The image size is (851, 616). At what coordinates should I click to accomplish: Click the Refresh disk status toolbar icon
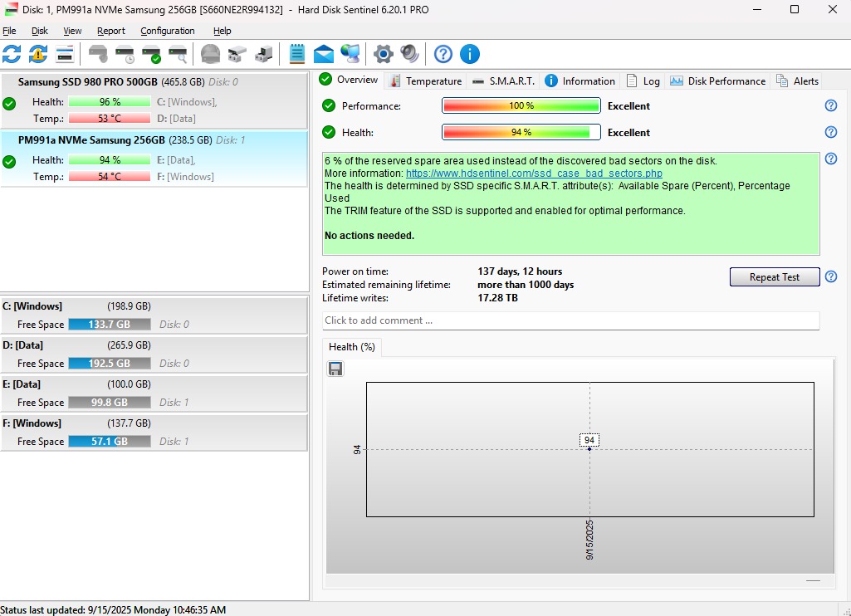[12, 54]
